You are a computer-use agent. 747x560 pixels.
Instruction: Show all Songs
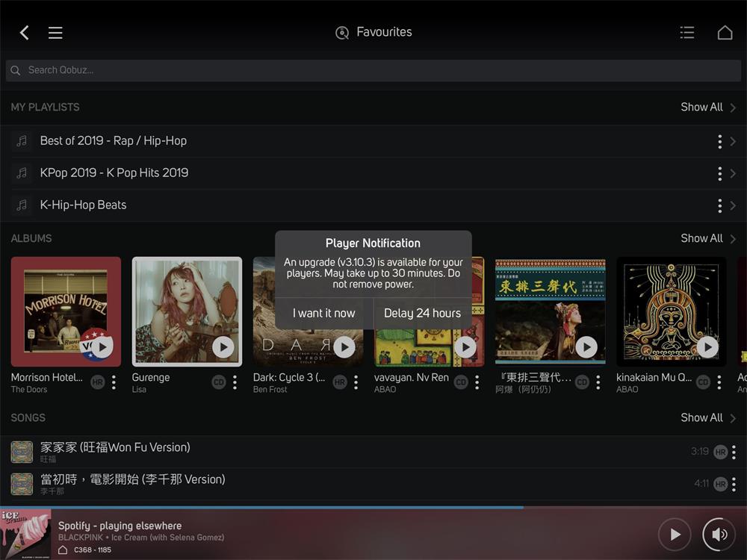pyautogui.click(x=707, y=417)
